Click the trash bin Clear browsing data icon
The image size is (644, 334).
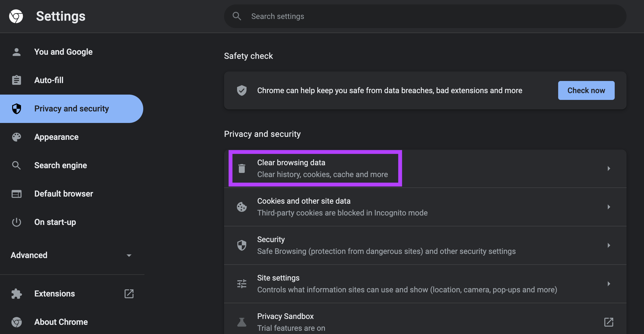(242, 168)
